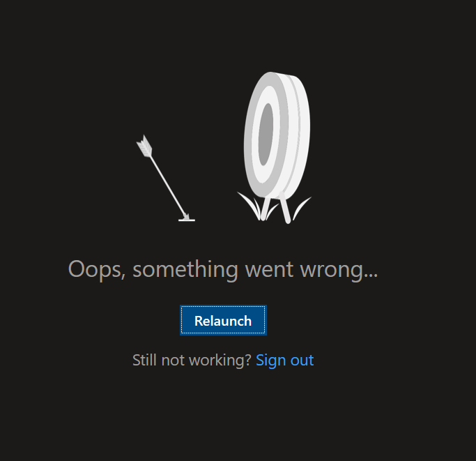Click the target's dark gray bullseye center

click(266, 135)
